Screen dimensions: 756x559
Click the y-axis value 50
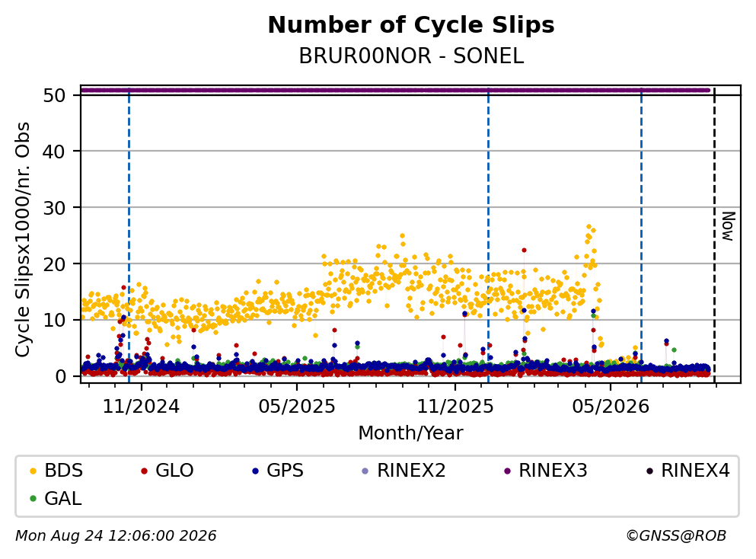coord(54,95)
